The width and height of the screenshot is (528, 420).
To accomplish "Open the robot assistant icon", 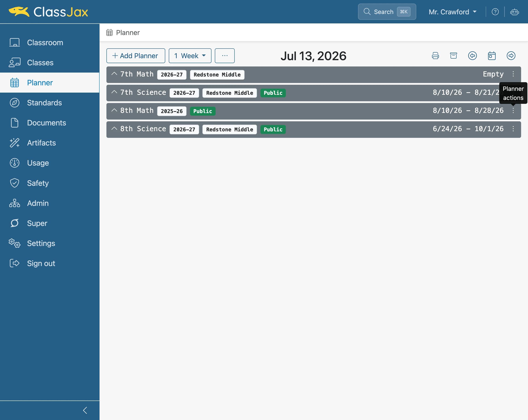I will [x=515, y=12].
